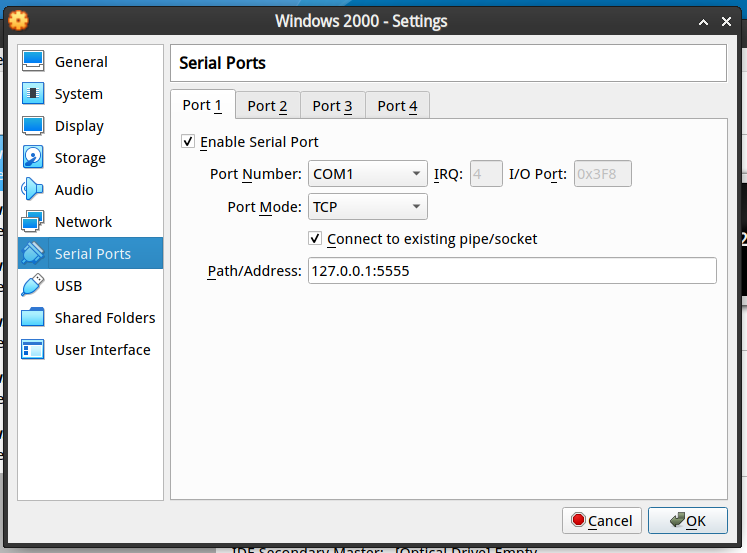
Task: Open the General settings icon
Action: point(33,61)
